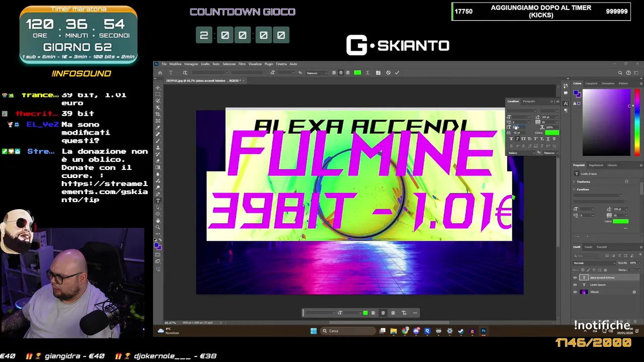
Task: Open warped text option in options bar
Action: (x=368, y=72)
